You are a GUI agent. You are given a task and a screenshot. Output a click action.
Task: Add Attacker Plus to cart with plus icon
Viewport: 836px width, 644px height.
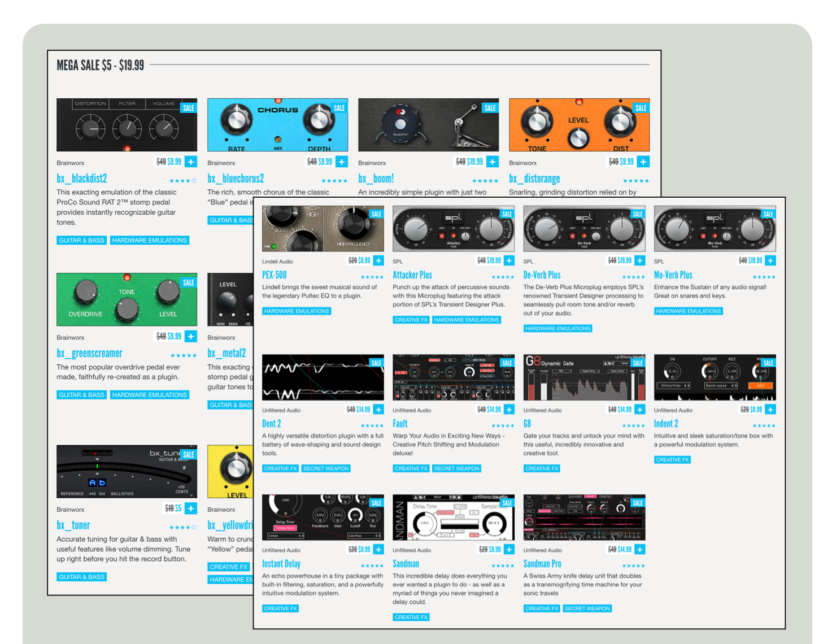click(x=509, y=260)
